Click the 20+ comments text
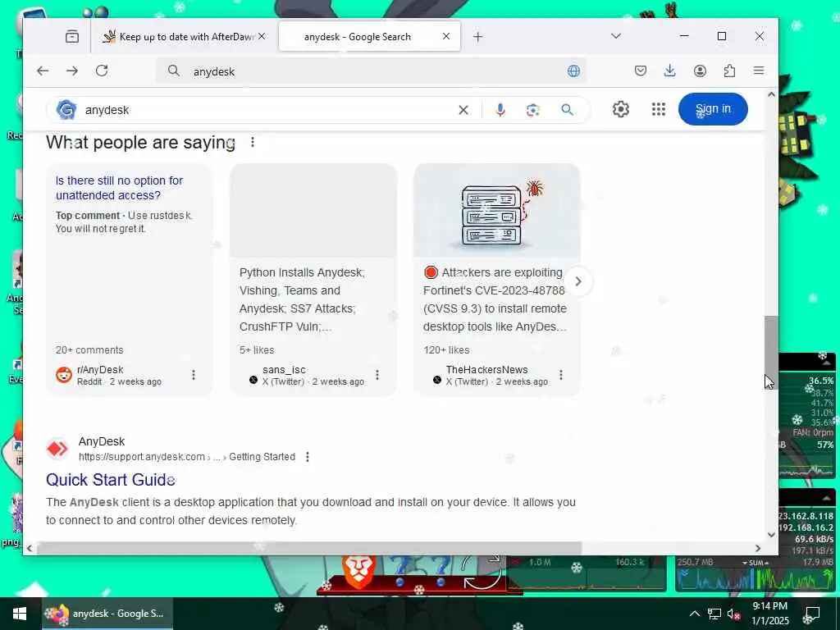Viewport: 840px width, 630px height. (89, 349)
